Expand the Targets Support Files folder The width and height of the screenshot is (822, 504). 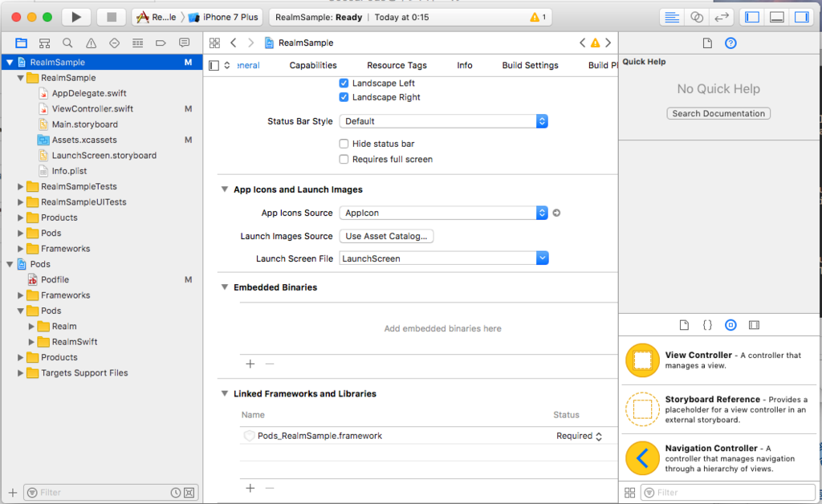[20, 373]
